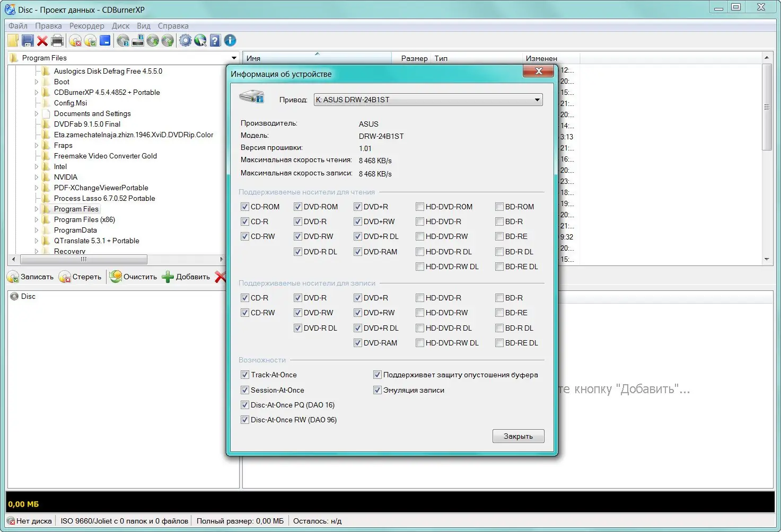The width and height of the screenshot is (781, 532).
Task: Check the HD-DVD-ROM checkbox
Action: (x=420, y=207)
